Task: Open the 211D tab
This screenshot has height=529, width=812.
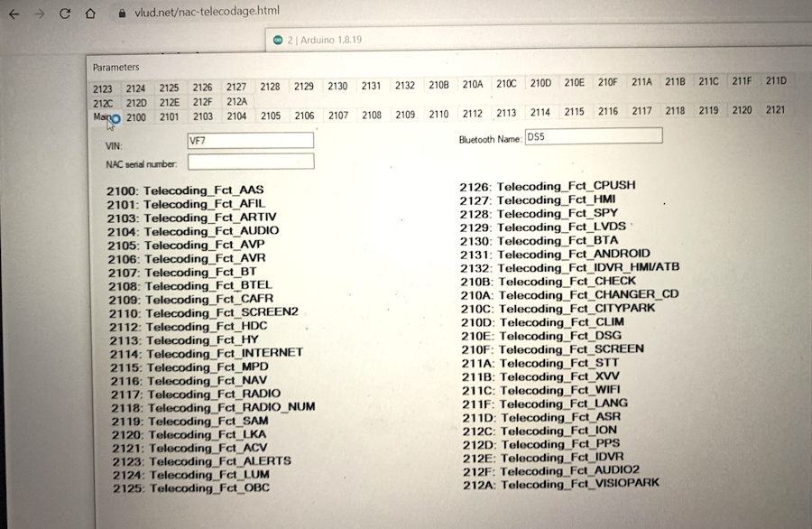Action: click(x=776, y=81)
